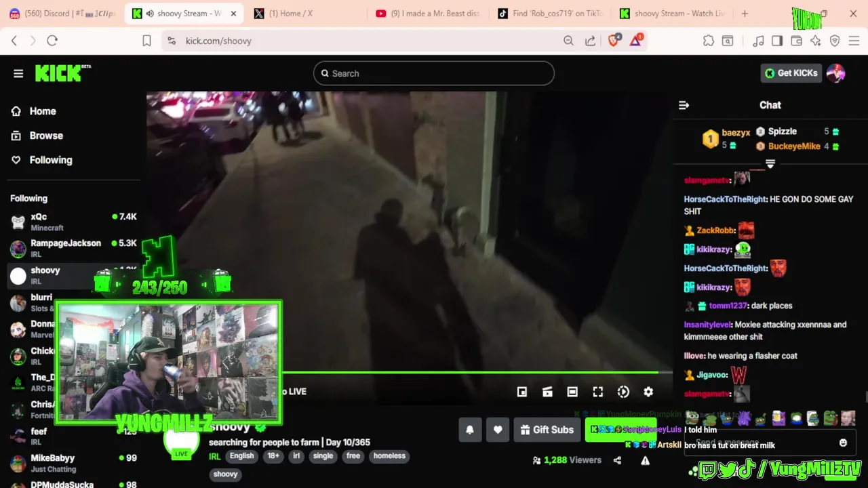Bookmark this page with the bookmark icon

tap(146, 41)
